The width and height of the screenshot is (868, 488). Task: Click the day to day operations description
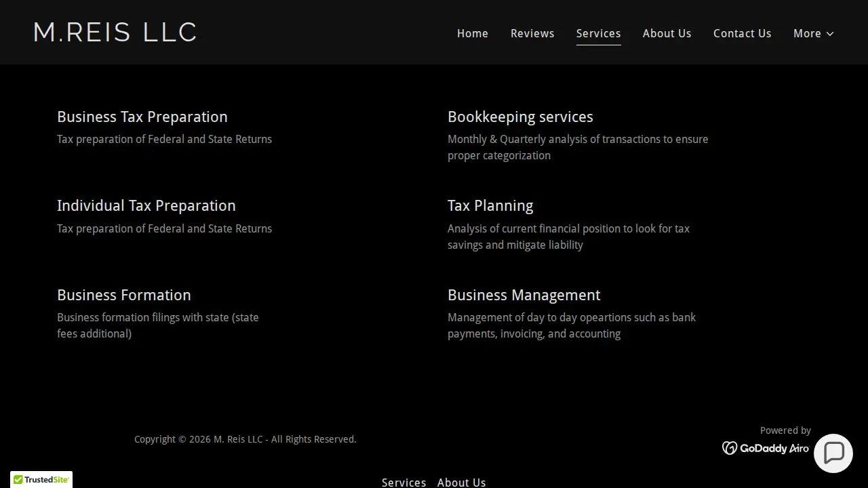[572, 325]
